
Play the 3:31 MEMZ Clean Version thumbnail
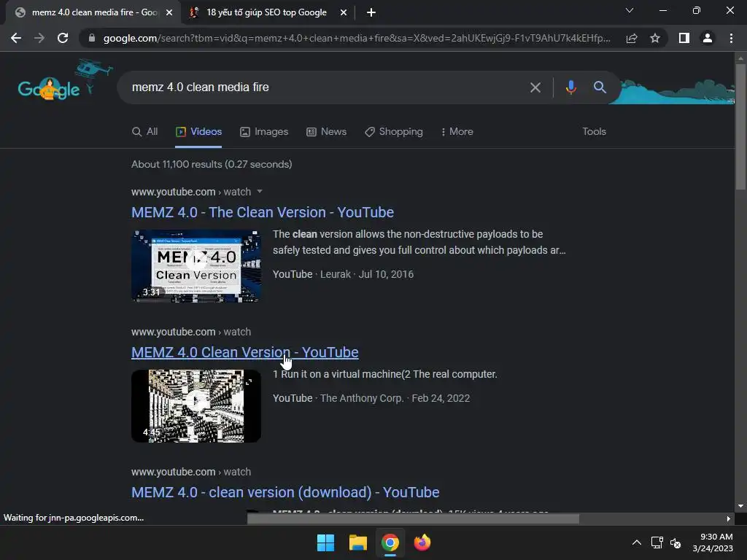click(x=196, y=265)
